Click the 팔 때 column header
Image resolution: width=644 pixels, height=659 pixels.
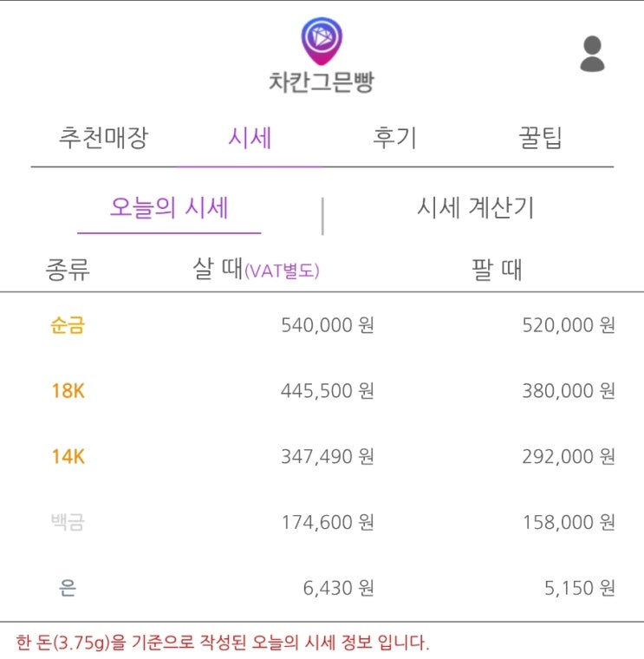(x=494, y=271)
